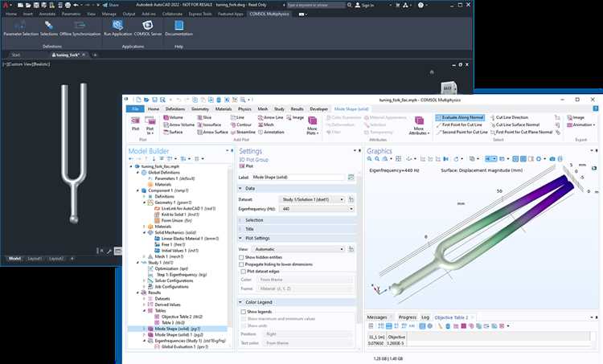Click the large Plot button in COMSOL ribbon

[x=135, y=124]
